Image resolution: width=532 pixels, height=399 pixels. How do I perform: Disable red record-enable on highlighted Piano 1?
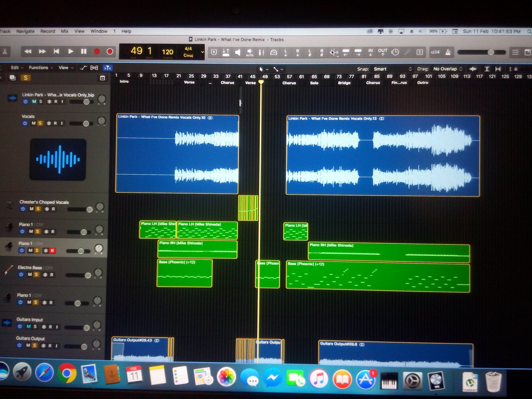pyautogui.click(x=52, y=250)
